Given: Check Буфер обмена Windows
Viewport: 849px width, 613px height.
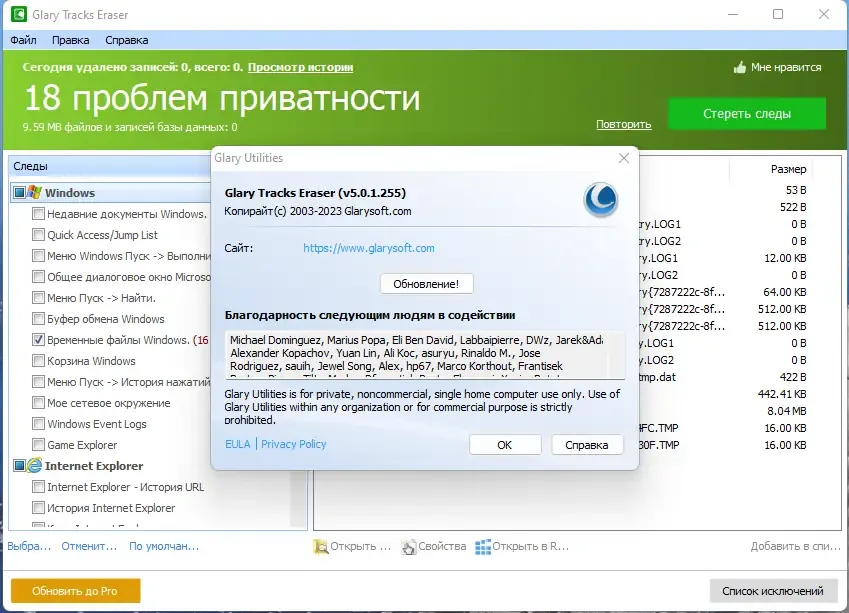Looking at the screenshot, I should 38,318.
